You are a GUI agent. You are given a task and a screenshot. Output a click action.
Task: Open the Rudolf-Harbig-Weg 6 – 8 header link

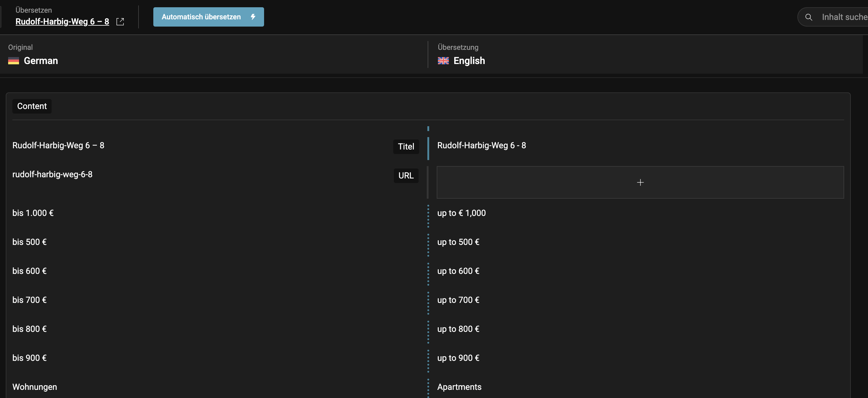click(x=62, y=21)
